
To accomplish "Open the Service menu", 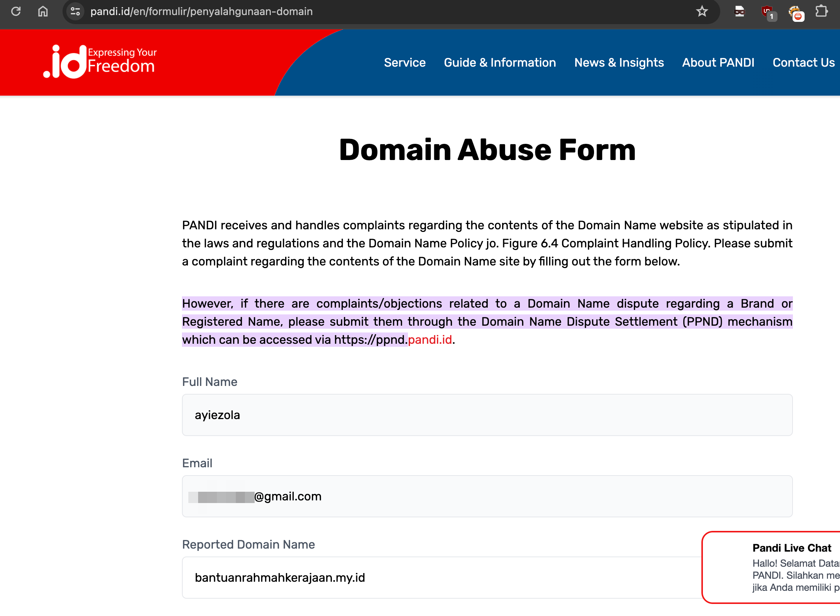I will [x=405, y=63].
